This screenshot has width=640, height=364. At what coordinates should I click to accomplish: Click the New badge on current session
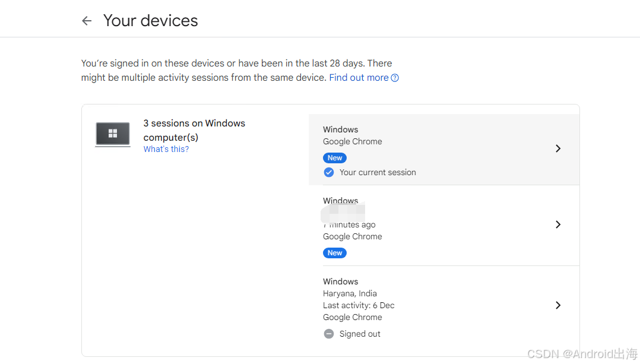click(x=335, y=158)
